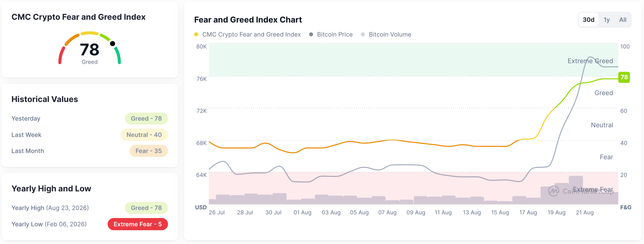This screenshot has width=644, height=244.
Task: Click the CMC Crypto Fear and Greed Index title
Action: pos(78,17)
